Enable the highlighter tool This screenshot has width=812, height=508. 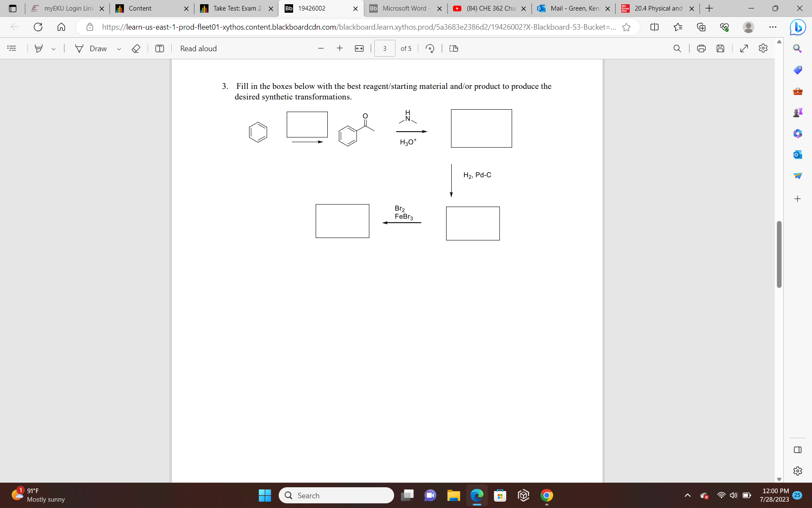coord(38,48)
